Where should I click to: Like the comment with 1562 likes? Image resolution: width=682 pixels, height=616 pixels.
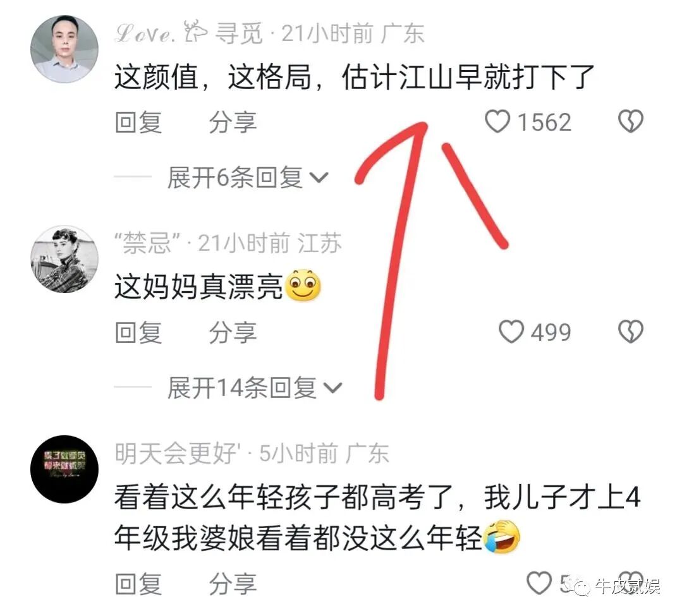coord(497,121)
